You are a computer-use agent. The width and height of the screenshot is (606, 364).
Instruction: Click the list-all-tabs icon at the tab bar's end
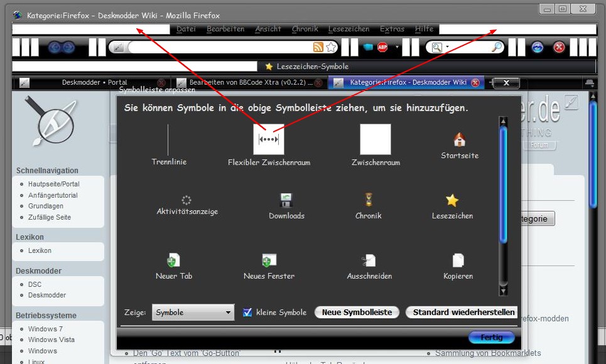[590, 83]
